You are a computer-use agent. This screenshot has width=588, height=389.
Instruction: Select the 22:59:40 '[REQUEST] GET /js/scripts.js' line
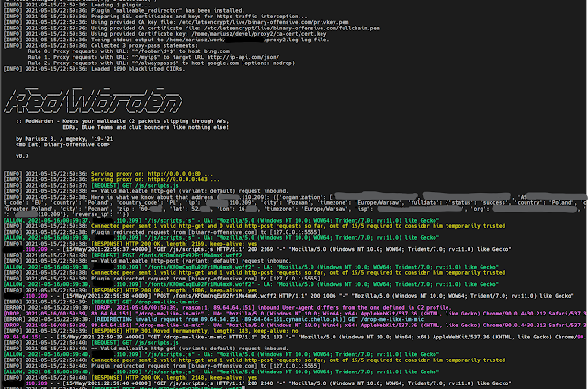pyautogui.click(x=91, y=343)
